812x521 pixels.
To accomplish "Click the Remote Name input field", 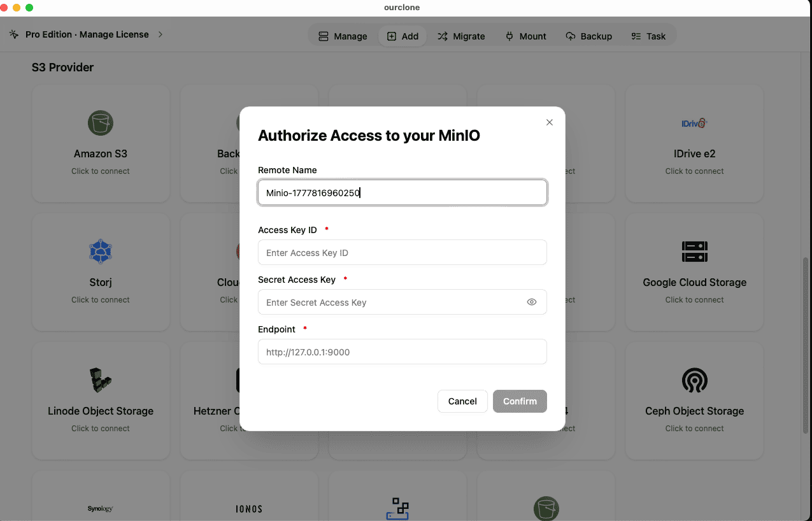I will point(402,192).
